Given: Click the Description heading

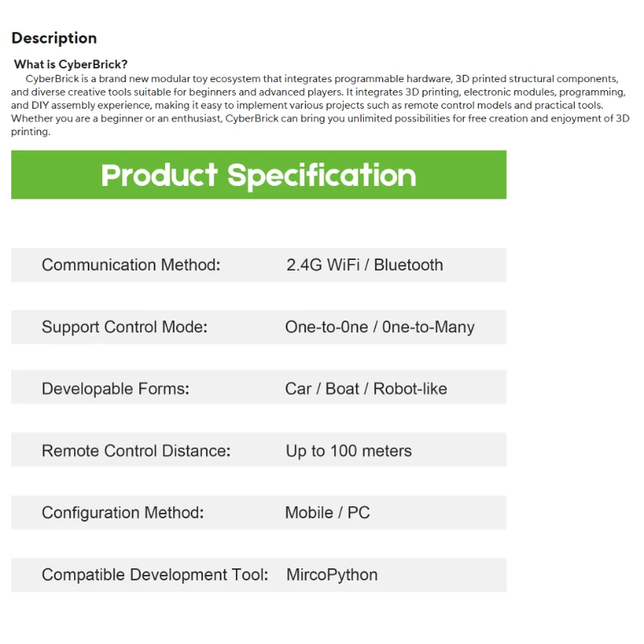Looking at the screenshot, I should [54, 38].
